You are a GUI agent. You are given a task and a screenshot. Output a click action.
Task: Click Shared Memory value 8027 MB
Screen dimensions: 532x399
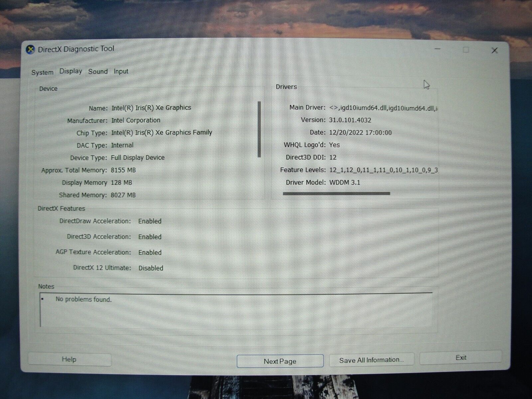click(123, 195)
